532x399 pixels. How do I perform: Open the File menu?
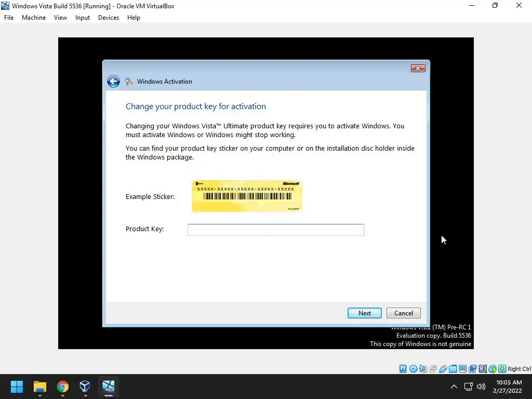click(9, 18)
